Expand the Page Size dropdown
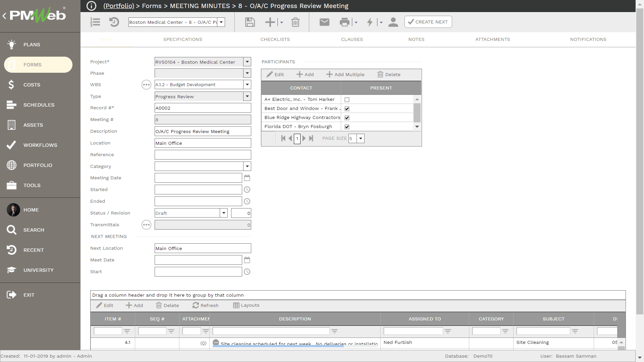This screenshot has width=644, height=362. click(x=361, y=138)
